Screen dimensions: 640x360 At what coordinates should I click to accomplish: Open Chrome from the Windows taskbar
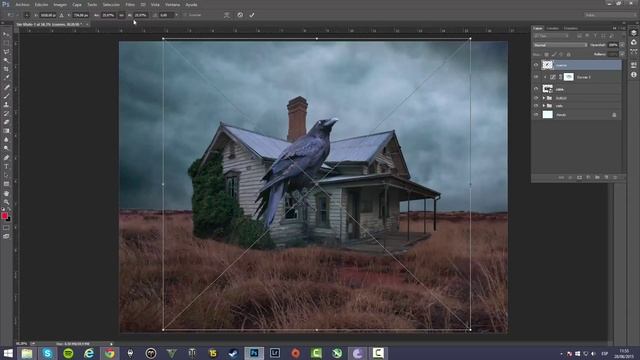[109, 353]
